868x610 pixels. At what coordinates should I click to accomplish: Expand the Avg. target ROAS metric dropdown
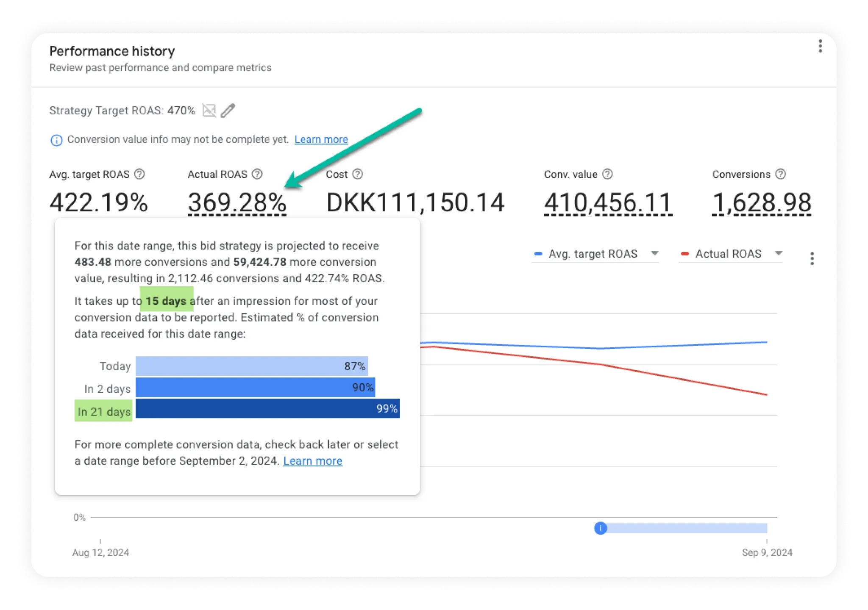pos(595,254)
